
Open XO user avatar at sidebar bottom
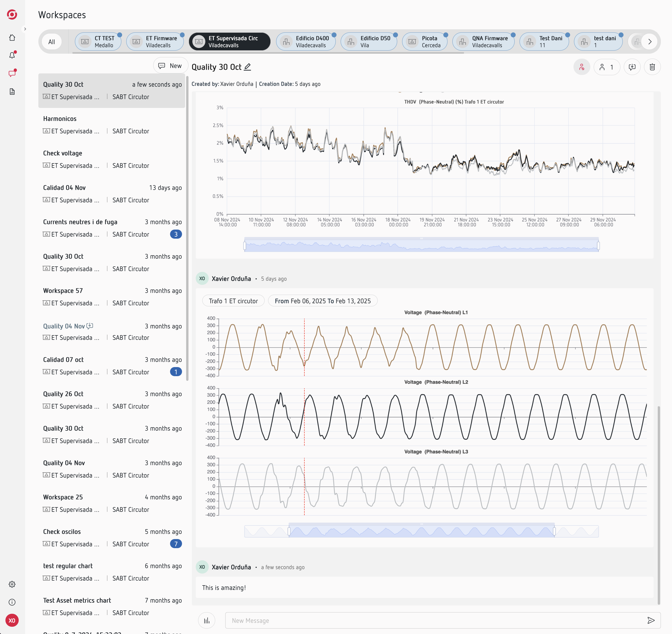point(12,621)
